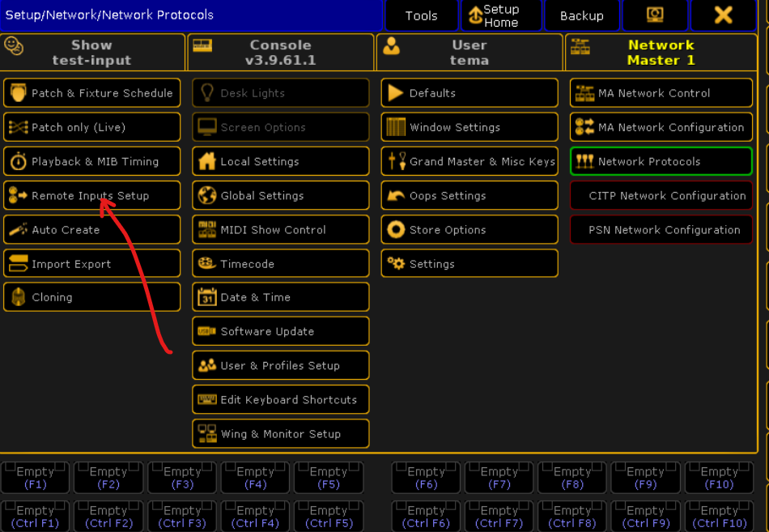
Task: Select the Show test-input tab
Action: (92, 53)
